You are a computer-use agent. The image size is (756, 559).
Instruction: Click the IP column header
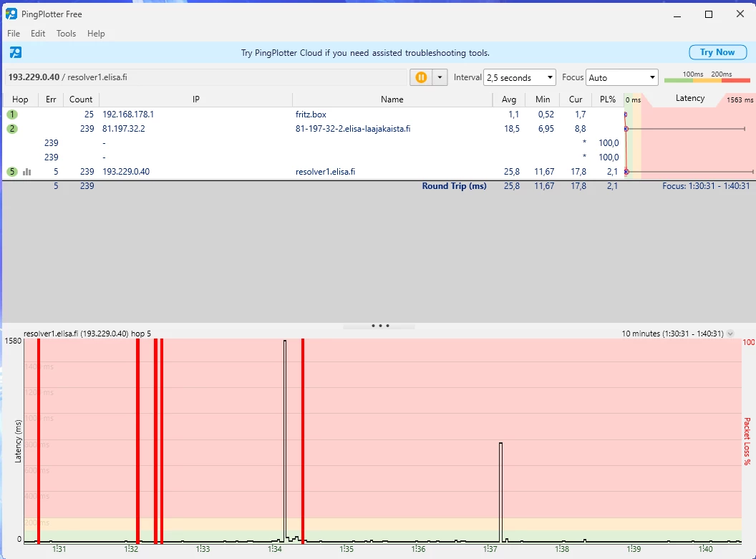pyautogui.click(x=195, y=99)
